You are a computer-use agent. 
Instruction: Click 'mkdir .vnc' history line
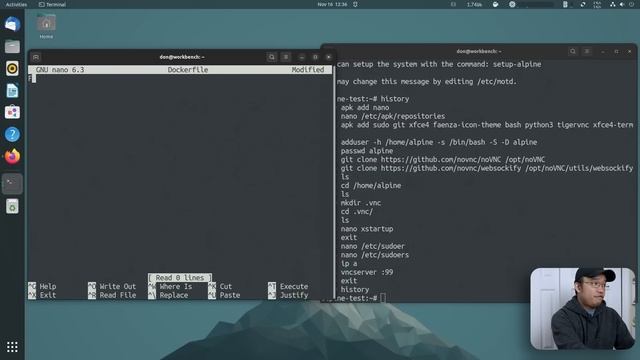(x=361, y=203)
